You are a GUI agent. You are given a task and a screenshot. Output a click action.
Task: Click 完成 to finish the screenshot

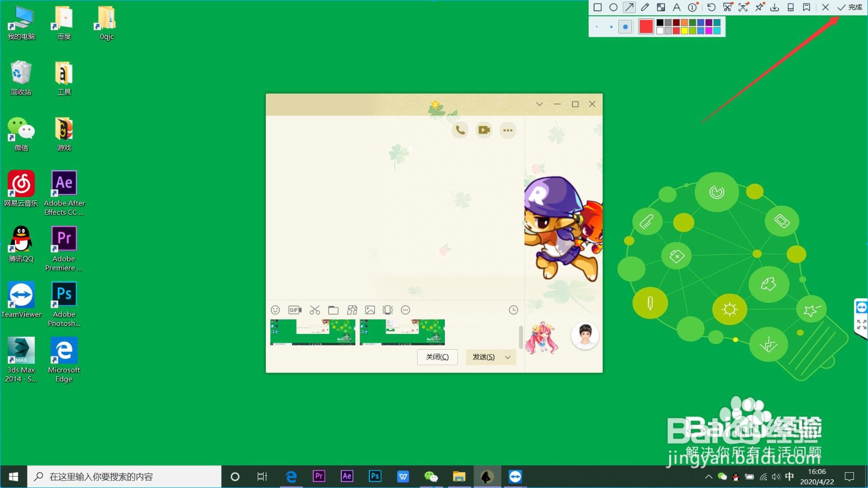[x=850, y=8]
